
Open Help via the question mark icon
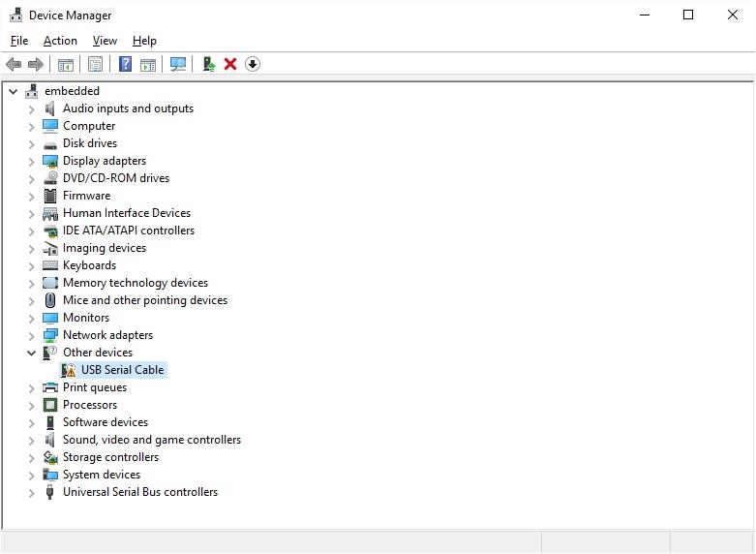point(125,64)
